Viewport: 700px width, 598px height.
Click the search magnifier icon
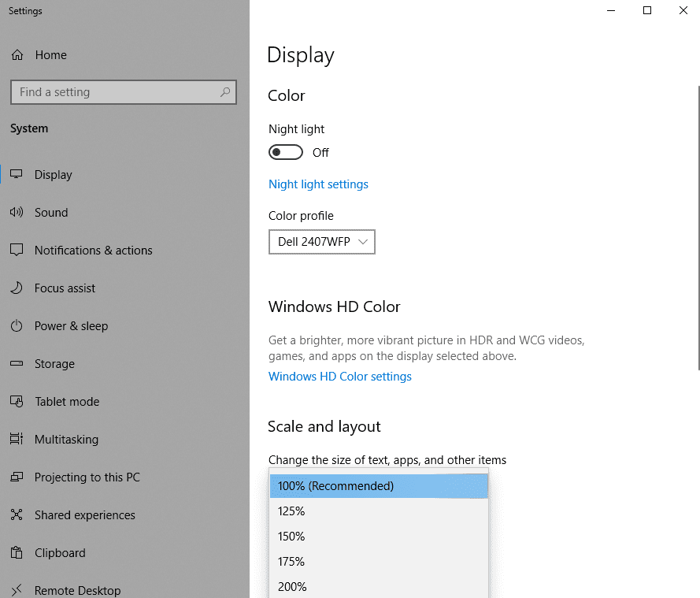tap(225, 92)
